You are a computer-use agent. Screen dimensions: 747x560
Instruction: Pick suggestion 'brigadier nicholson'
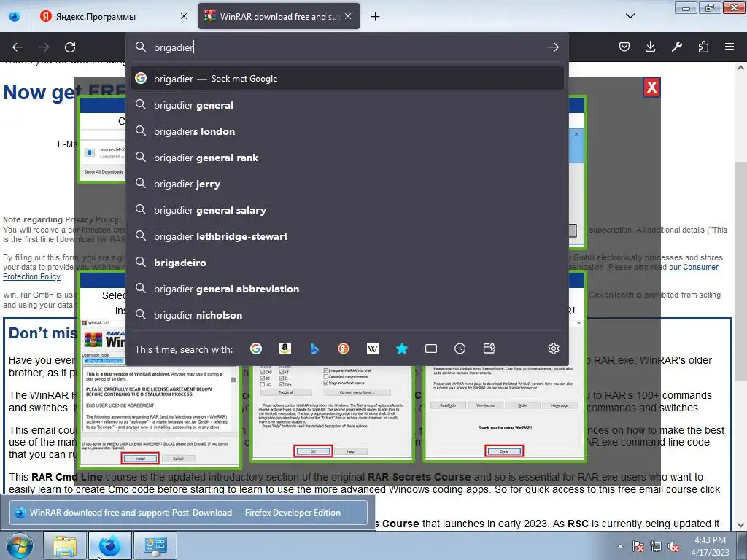[x=347, y=315]
